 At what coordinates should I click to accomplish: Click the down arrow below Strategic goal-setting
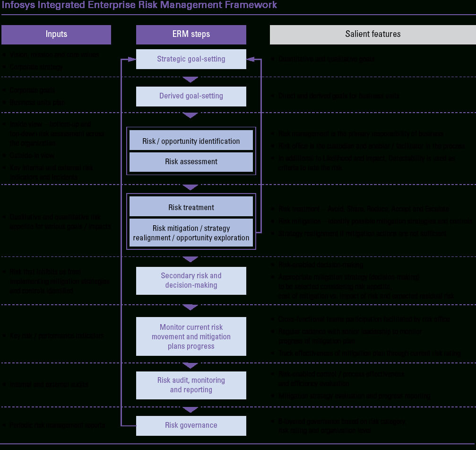[x=190, y=79]
